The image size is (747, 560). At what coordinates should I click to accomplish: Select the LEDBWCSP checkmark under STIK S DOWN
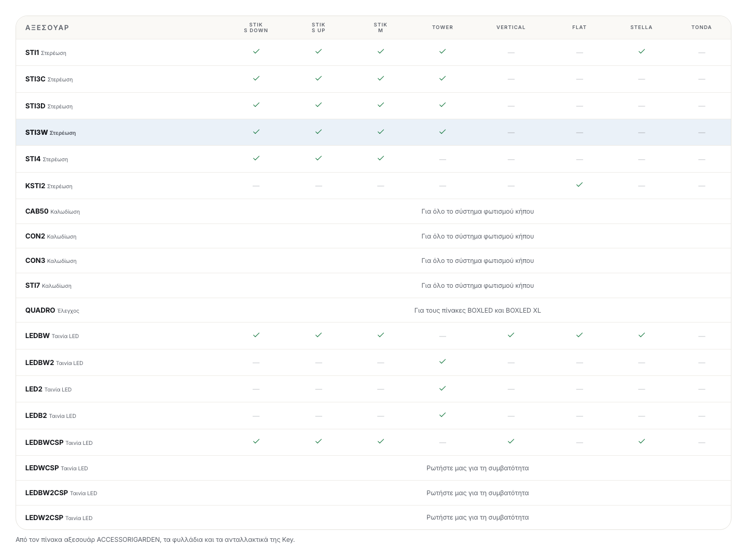(x=256, y=441)
